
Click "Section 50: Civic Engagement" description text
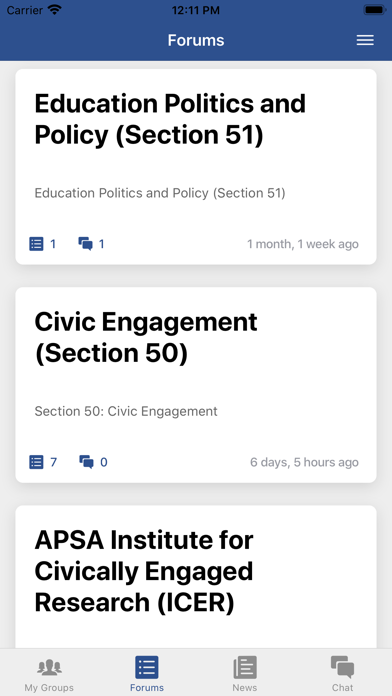click(126, 411)
